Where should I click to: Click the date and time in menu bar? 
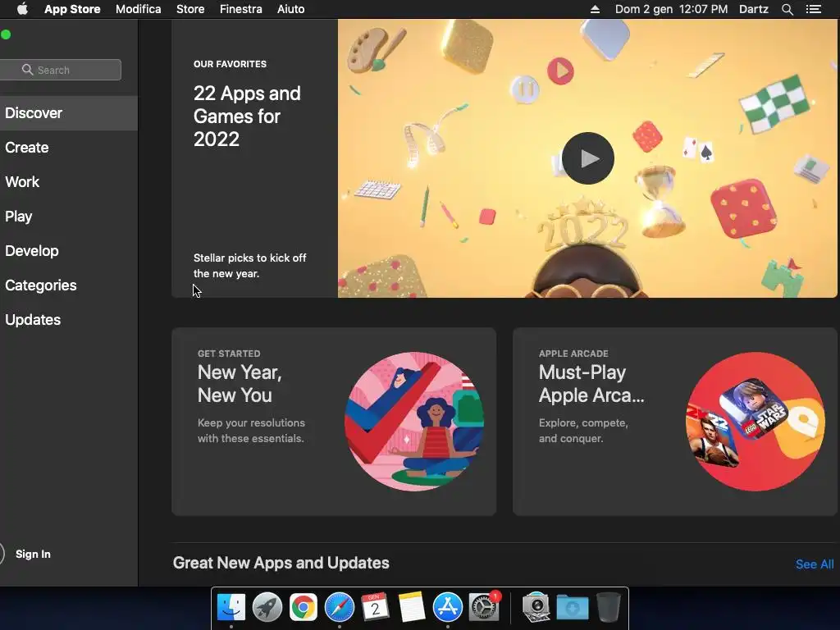coord(671,9)
